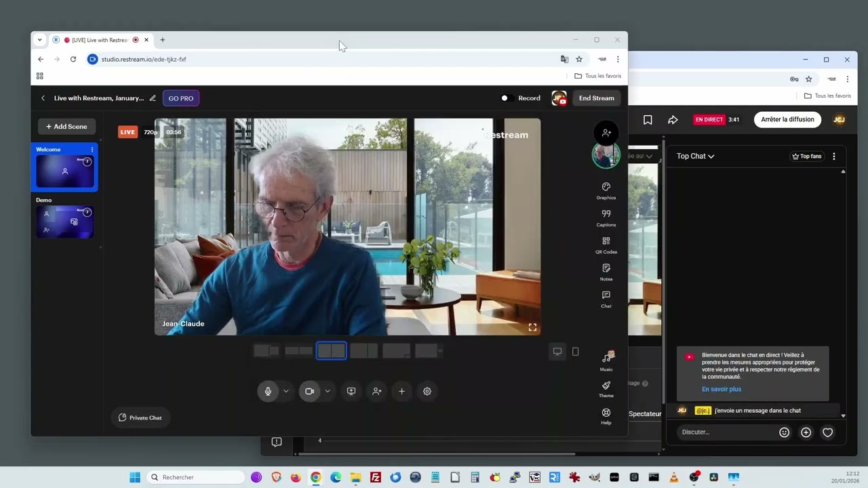Click the End Stream button
The image size is (868, 488).
[x=597, y=98]
